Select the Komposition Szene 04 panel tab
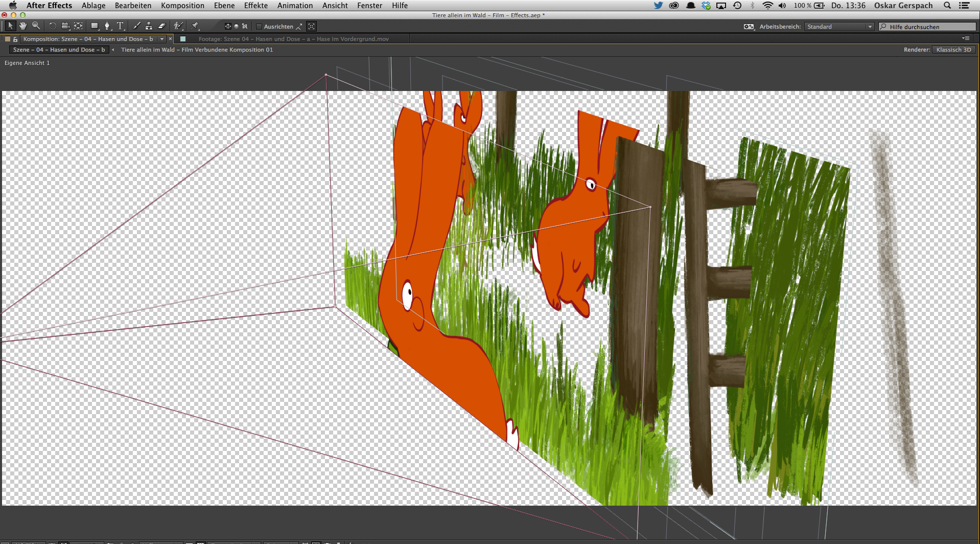 [88, 39]
